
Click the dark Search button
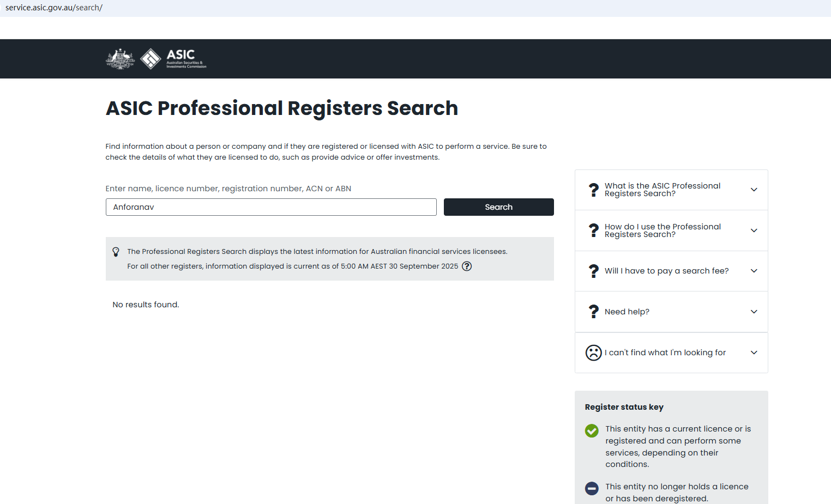[x=499, y=207]
